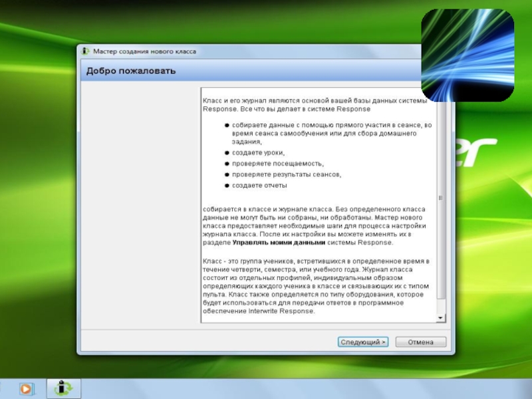
Task: Cancel the wizard with Отмена
Action: (x=421, y=342)
